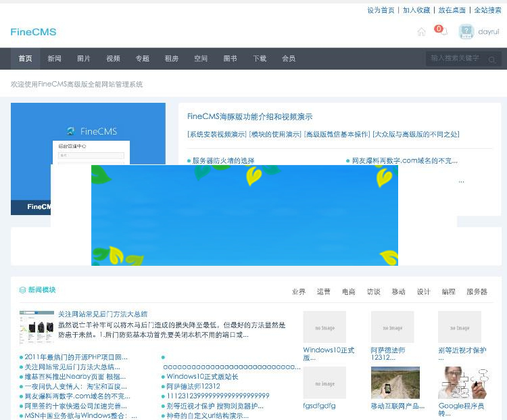This screenshot has height=420, width=507.
Task: Click the 设为首页 link
Action: coord(381,10)
